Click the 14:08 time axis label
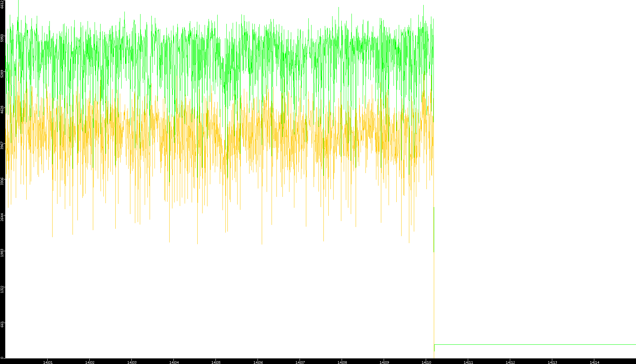Viewport: 636px width, 364px height. [x=342, y=362]
